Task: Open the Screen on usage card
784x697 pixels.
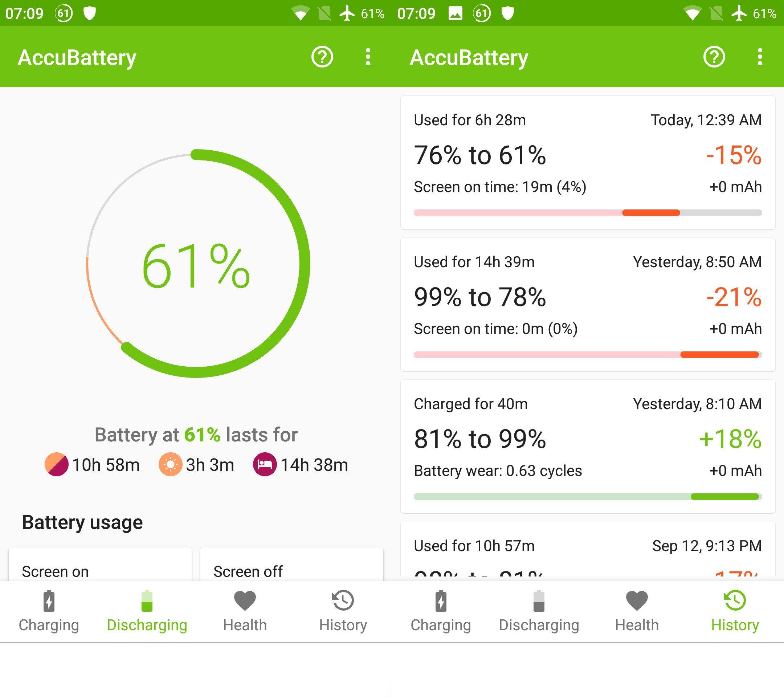Action: pyautogui.click(x=100, y=564)
